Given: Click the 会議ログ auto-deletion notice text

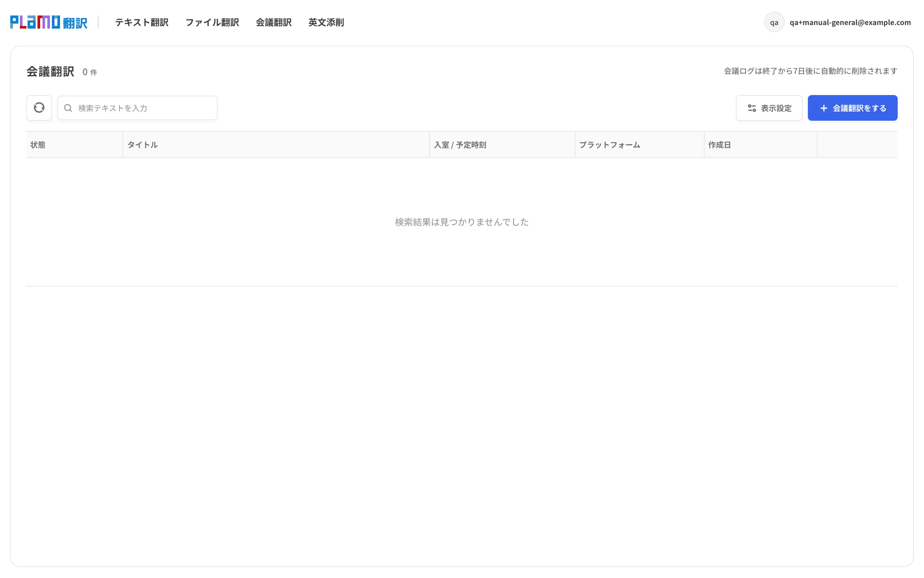Looking at the screenshot, I should (x=810, y=71).
